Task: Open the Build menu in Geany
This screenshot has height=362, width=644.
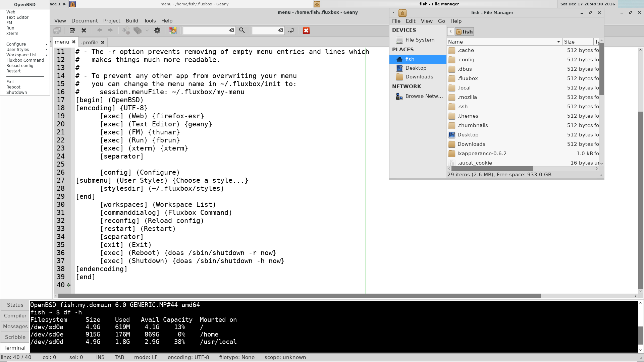Action: (x=132, y=21)
